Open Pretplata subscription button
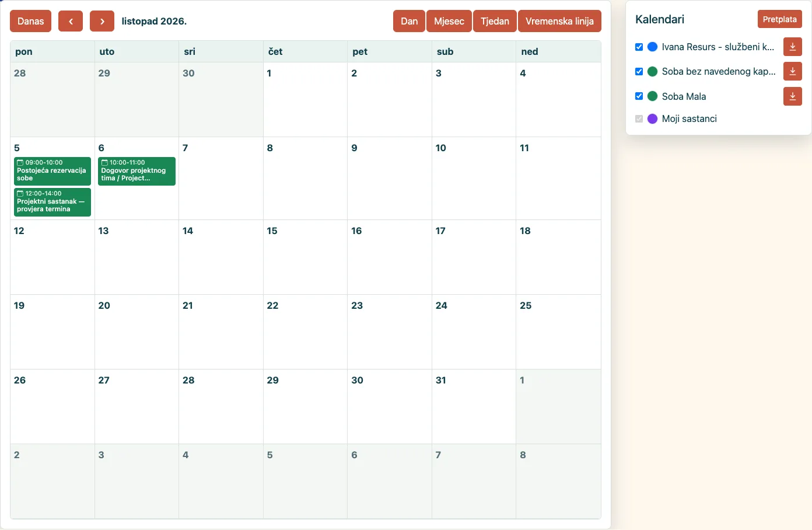Screen dimensions: 812x530 (780, 19)
